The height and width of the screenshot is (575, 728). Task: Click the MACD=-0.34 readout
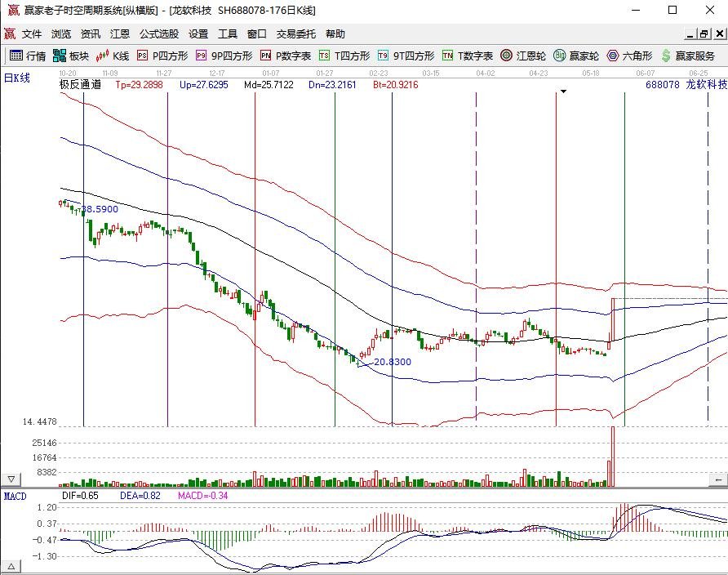click(x=202, y=496)
